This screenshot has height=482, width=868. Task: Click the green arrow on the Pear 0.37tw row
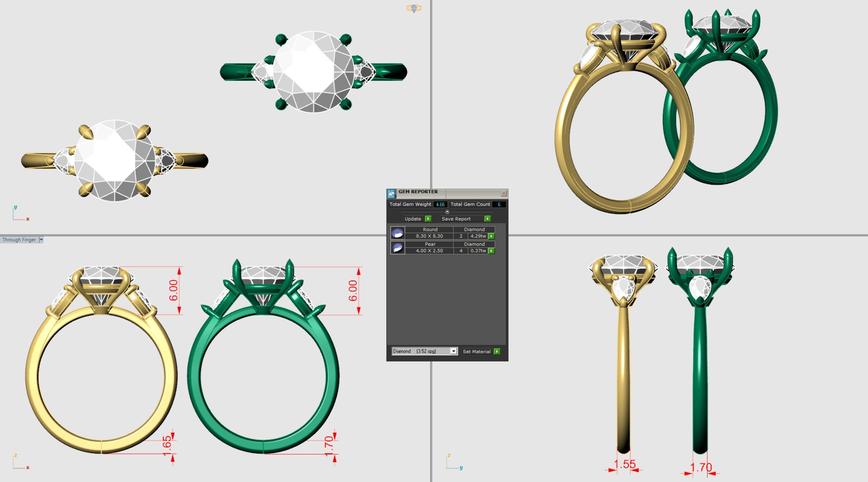point(492,251)
